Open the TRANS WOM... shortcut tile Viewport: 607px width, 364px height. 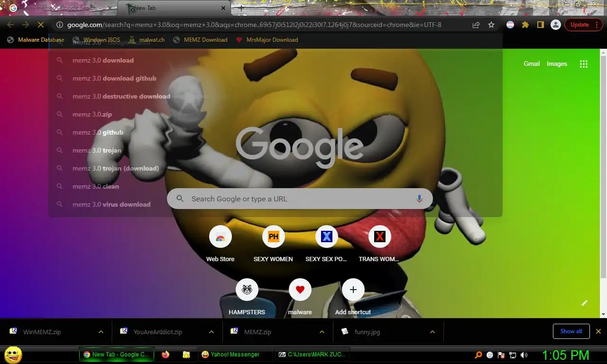(379, 244)
